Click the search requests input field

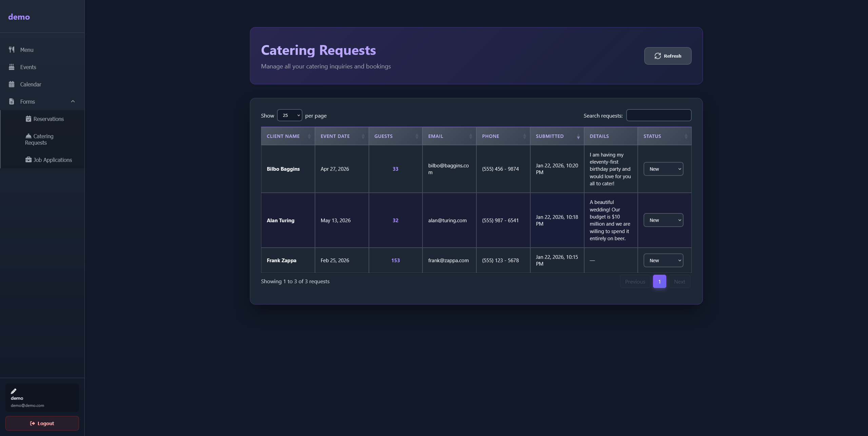click(658, 115)
